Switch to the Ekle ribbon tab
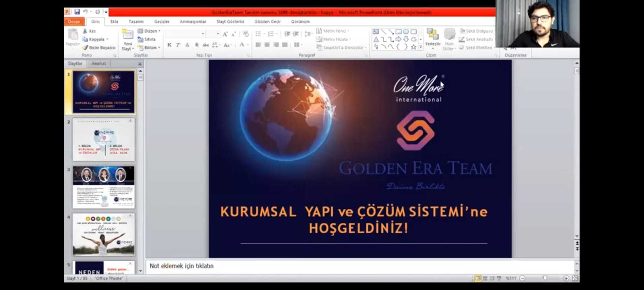Image resolution: width=644 pixels, height=290 pixels. (114, 21)
